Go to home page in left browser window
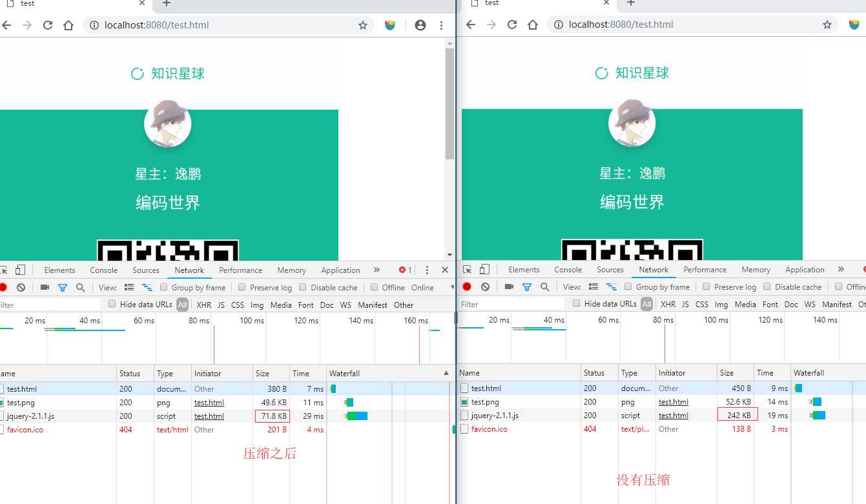The image size is (866, 504). 68,25
